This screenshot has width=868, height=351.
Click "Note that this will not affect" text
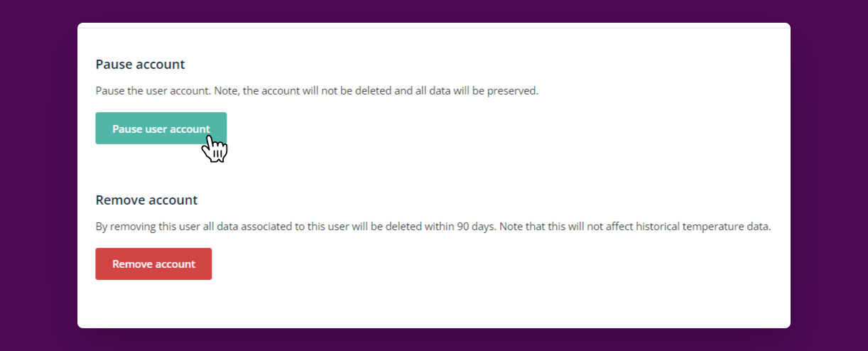click(567, 227)
